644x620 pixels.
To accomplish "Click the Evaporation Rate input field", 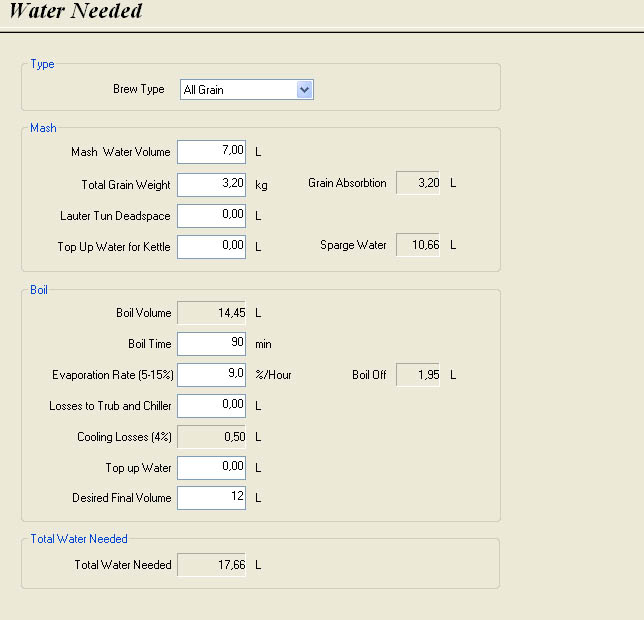I will pyautogui.click(x=212, y=374).
